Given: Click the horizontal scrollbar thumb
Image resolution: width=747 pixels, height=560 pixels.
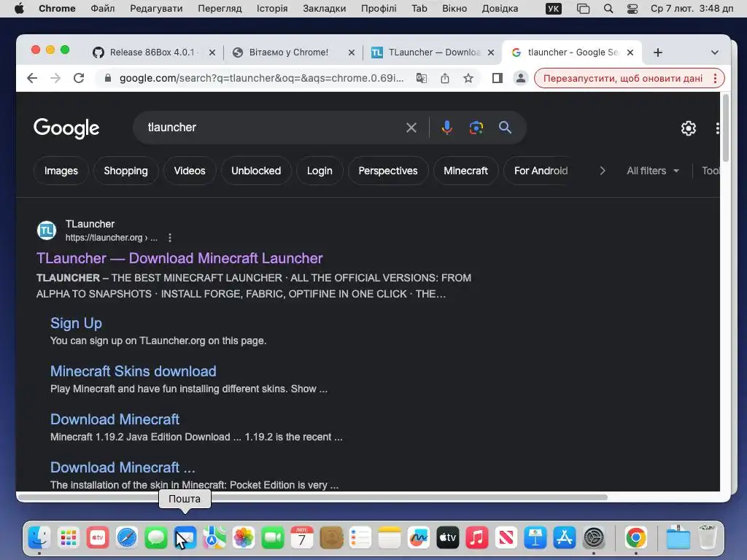Looking at the screenshot, I should (312, 497).
